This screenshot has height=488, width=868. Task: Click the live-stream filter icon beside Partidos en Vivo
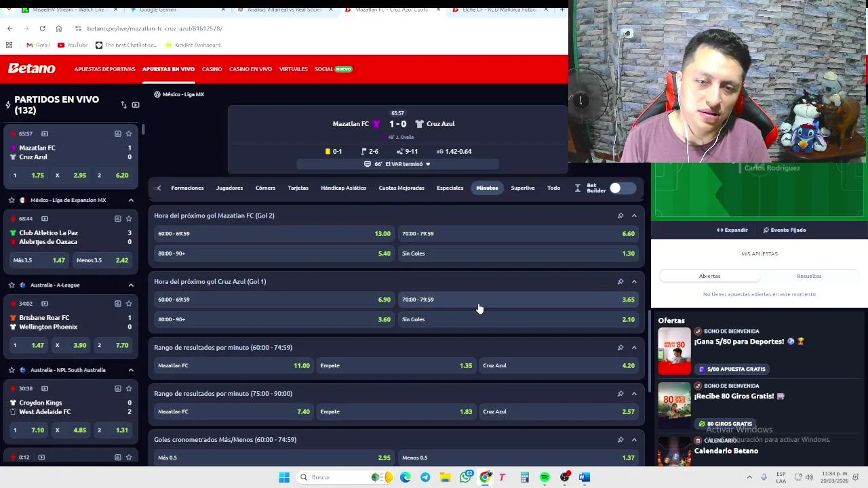(x=136, y=105)
